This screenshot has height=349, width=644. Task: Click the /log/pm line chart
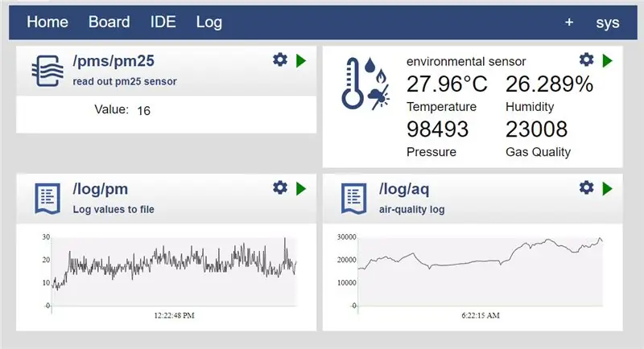[174, 272]
